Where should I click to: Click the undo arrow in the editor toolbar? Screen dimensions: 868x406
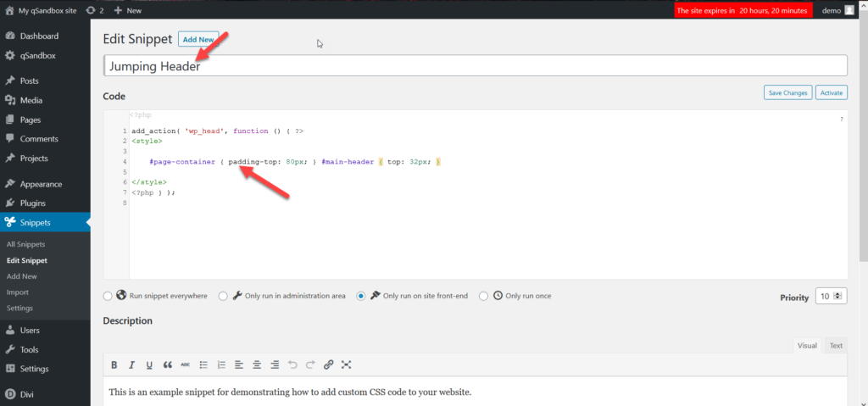tap(292, 364)
